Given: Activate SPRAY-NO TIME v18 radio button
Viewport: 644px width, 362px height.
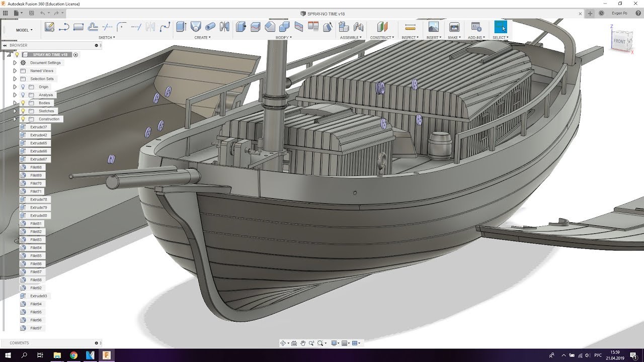Looking at the screenshot, I should pyautogui.click(x=75, y=55).
